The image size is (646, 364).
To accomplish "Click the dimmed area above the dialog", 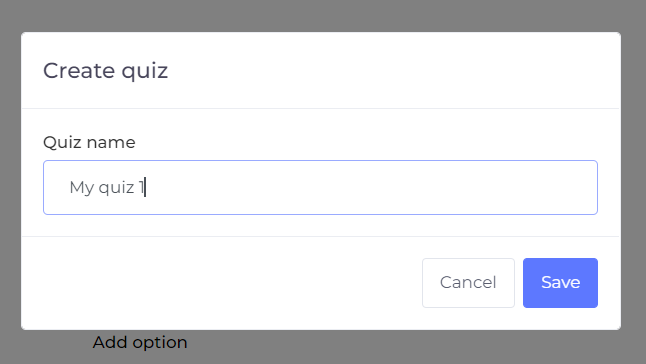I will [323, 15].
